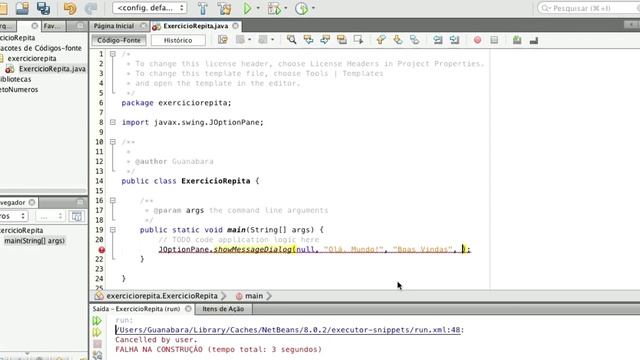The width and height of the screenshot is (640, 360).
Task: Click Stop Macro Recording icon
Action: click(494, 40)
